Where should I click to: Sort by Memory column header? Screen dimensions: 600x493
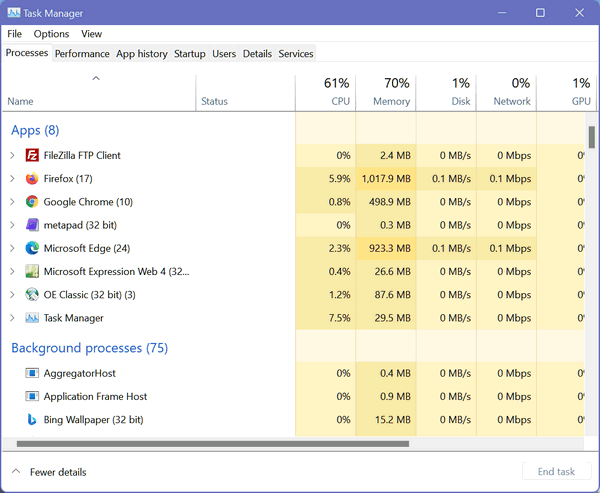[x=386, y=92]
